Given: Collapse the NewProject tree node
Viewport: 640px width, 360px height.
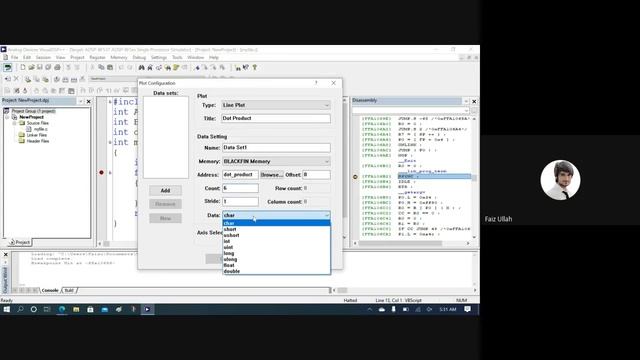Looking at the screenshot, I should click(x=7, y=117).
